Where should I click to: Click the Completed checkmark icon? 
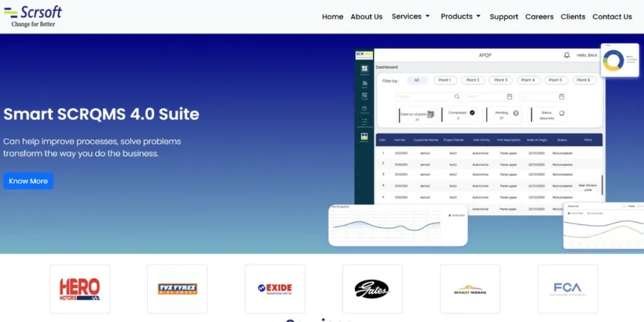[x=472, y=113]
